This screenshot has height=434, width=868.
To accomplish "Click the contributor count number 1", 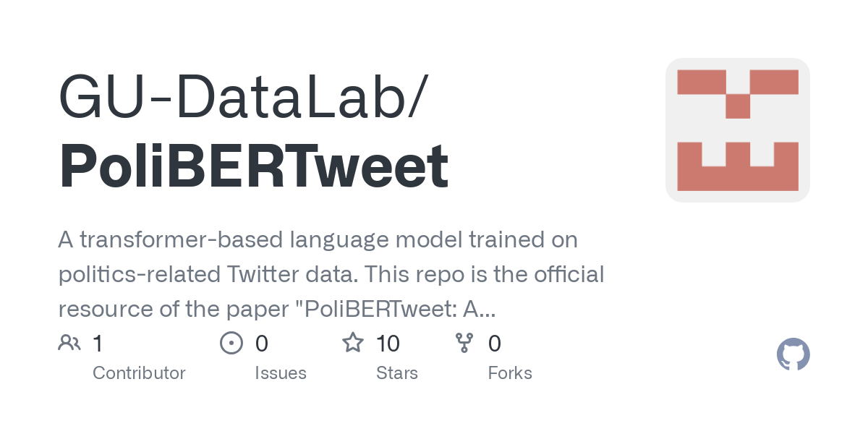I will 98,343.
